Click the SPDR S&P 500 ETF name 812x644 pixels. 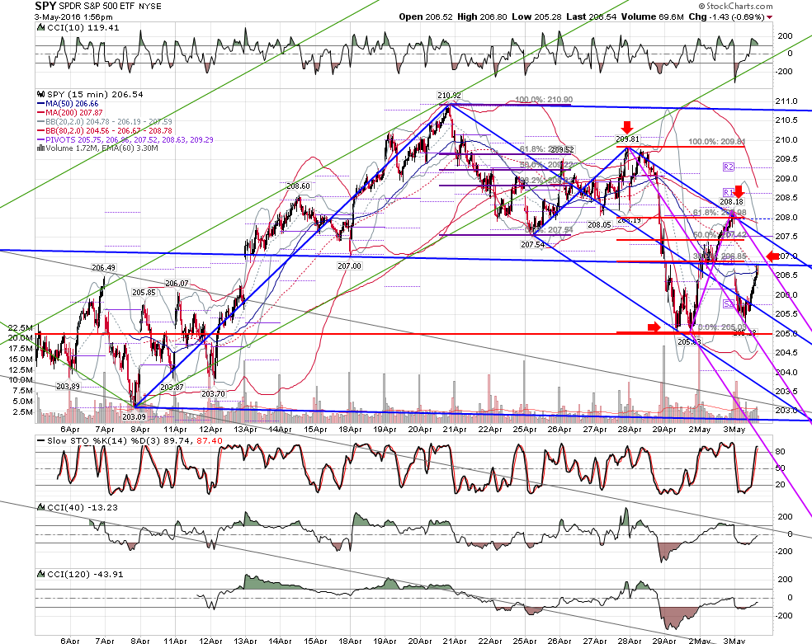[97, 7]
